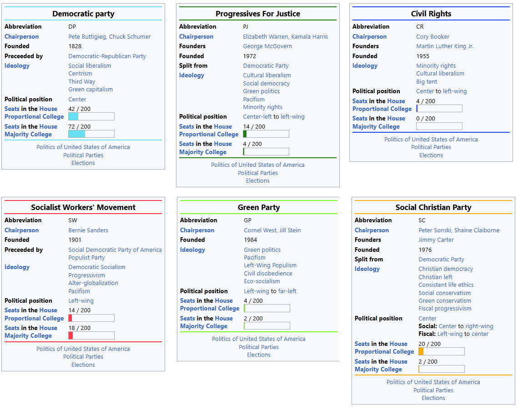Screen dimensions: 523x420
Task: Open Cory Booker chairperson link
Action: coord(432,37)
